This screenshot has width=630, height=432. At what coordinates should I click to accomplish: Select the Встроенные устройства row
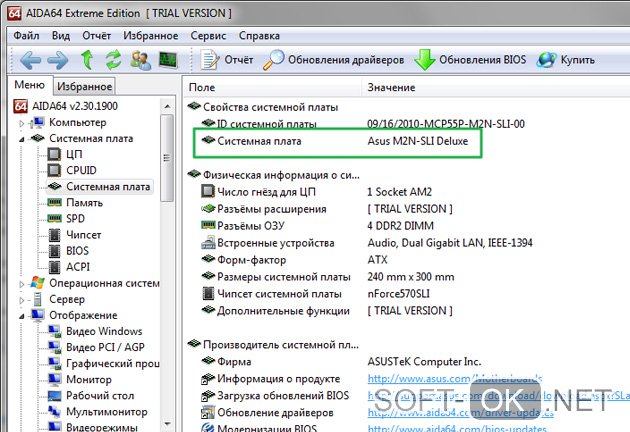[367, 243]
